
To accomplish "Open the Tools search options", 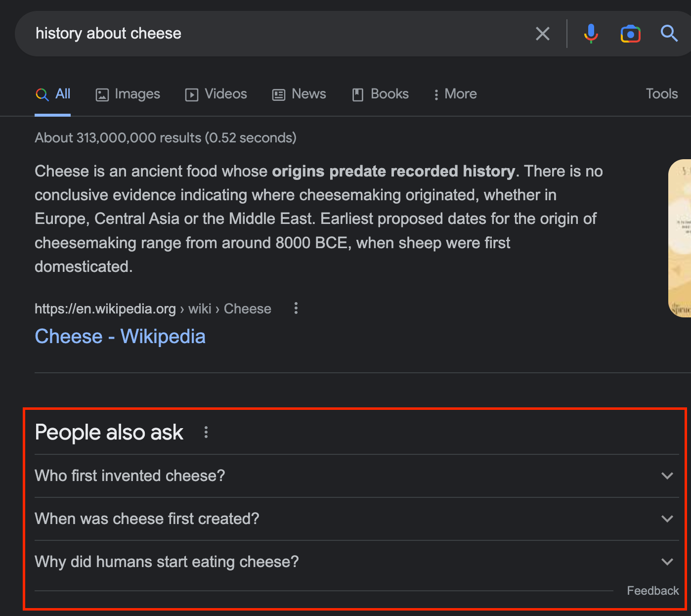I will coord(662,94).
